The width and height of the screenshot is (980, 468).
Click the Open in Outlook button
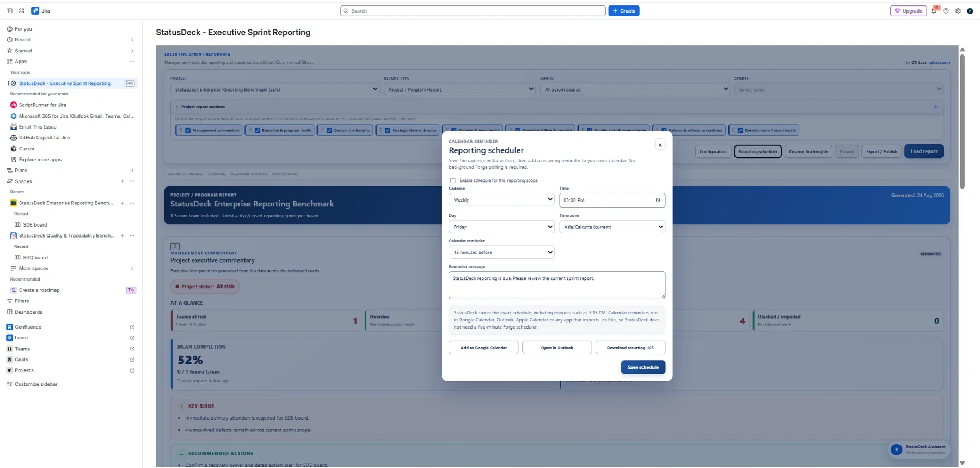(x=557, y=348)
